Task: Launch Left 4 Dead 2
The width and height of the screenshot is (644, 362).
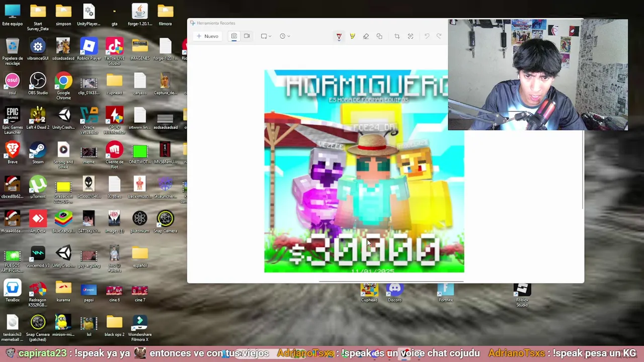Action: pyautogui.click(x=38, y=118)
